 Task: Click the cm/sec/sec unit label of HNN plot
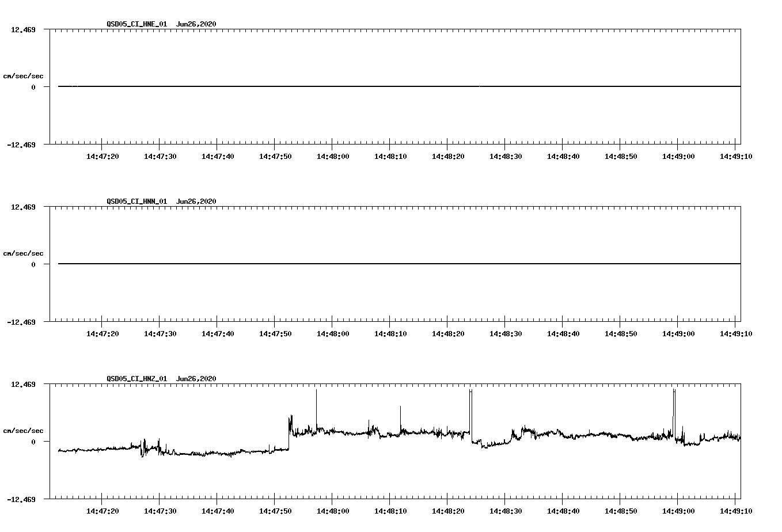(x=23, y=253)
